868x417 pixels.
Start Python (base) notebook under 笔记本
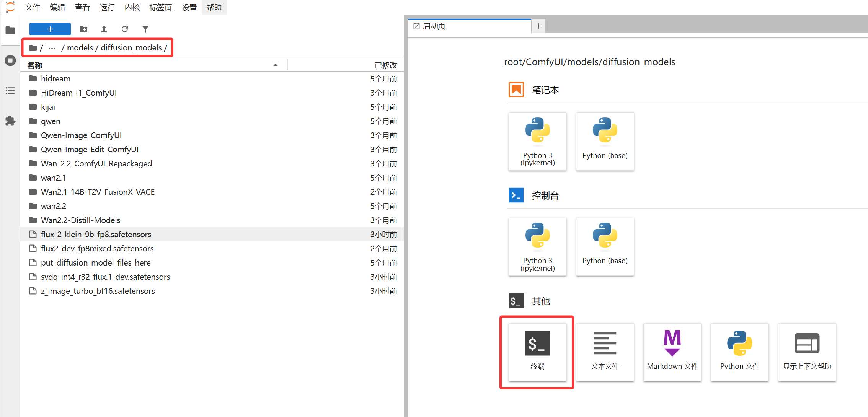605,142
